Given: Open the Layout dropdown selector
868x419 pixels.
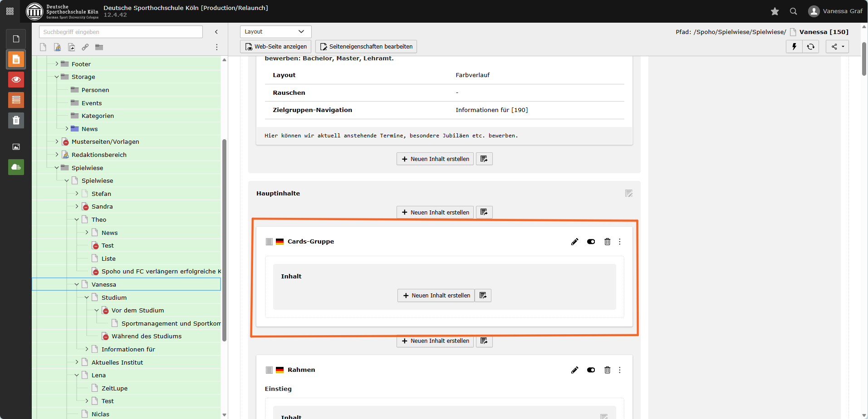Looking at the screenshot, I should 275,32.
